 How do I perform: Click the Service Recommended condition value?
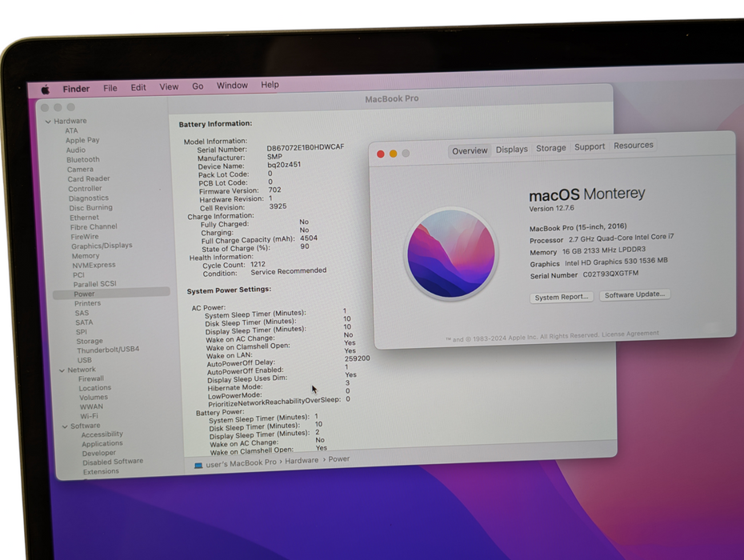click(289, 271)
